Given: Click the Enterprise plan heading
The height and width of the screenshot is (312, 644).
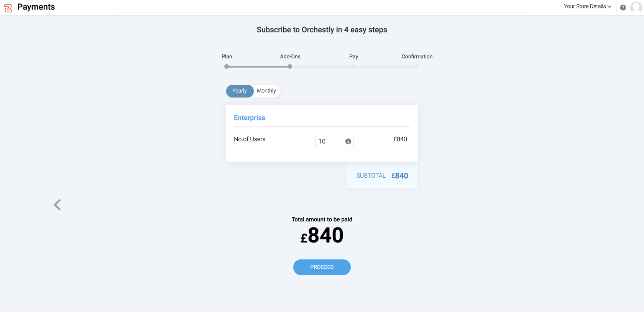Looking at the screenshot, I should point(250,118).
